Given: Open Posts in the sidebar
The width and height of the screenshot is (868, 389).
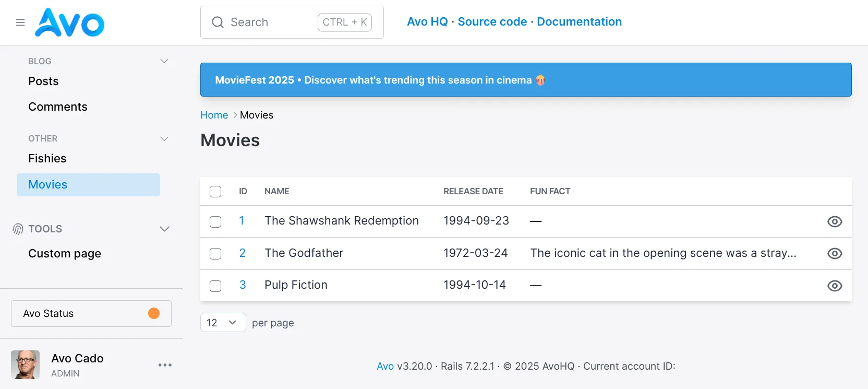Looking at the screenshot, I should [43, 81].
